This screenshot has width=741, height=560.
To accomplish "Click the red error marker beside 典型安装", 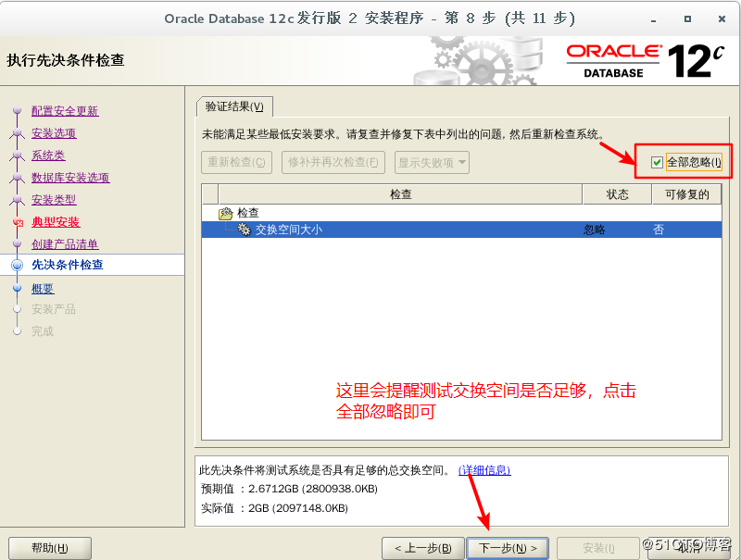I will click(x=18, y=222).
